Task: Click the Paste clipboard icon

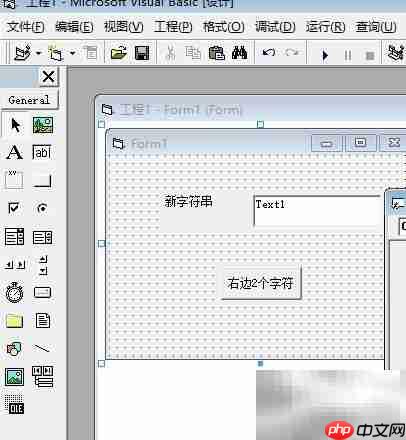Action: (216, 53)
